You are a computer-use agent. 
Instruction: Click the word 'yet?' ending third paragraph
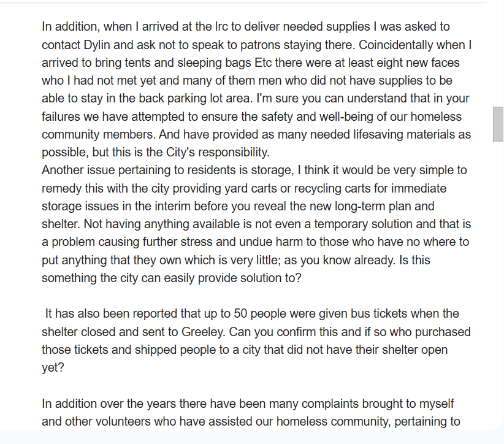click(x=53, y=367)
